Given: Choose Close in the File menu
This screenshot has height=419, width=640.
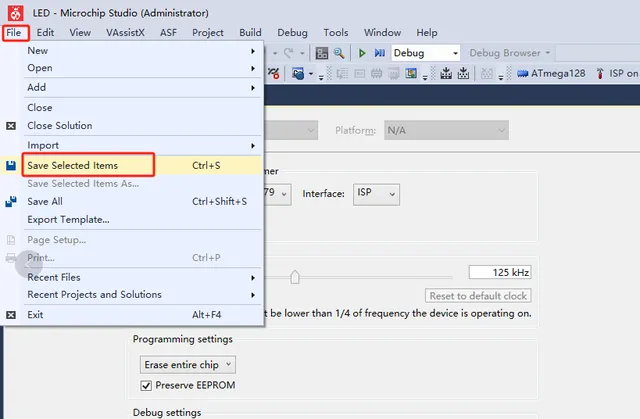Looking at the screenshot, I should pyautogui.click(x=131, y=108).
